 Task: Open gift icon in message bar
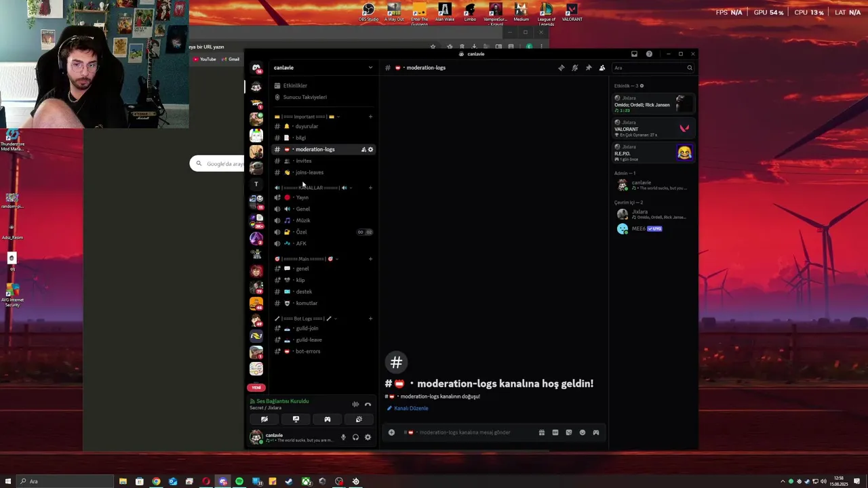click(541, 432)
